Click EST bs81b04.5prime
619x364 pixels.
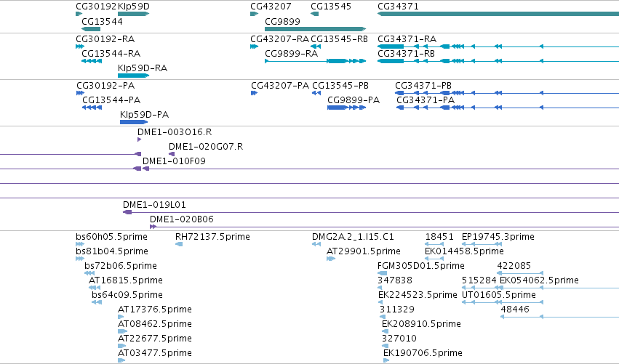[x=80, y=259]
